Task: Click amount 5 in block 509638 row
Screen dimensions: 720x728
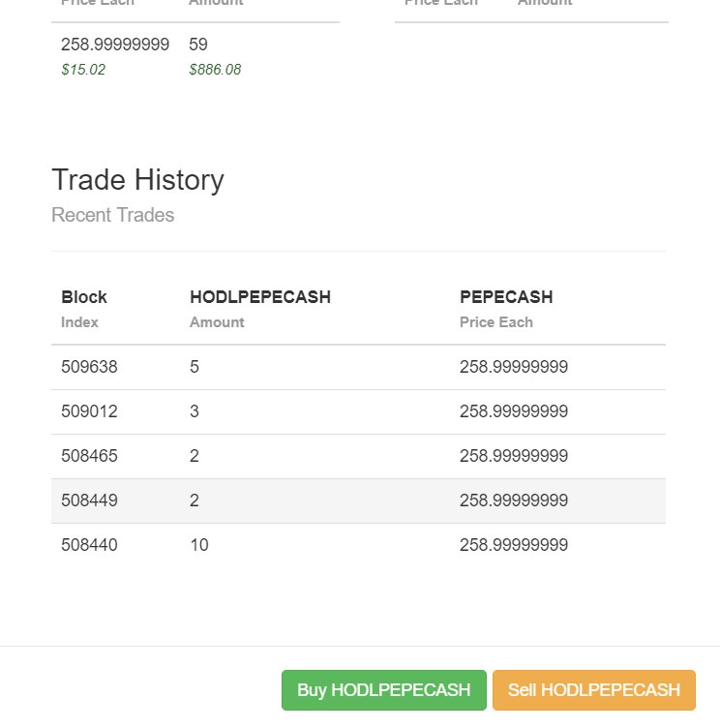Action: click(x=195, y=367)
